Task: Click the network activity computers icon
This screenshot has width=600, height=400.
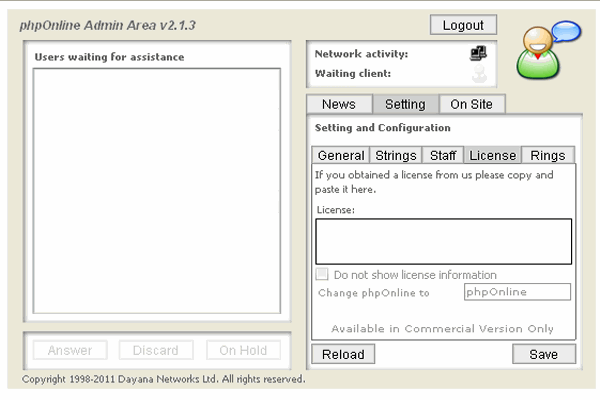Action: [478, 54]
